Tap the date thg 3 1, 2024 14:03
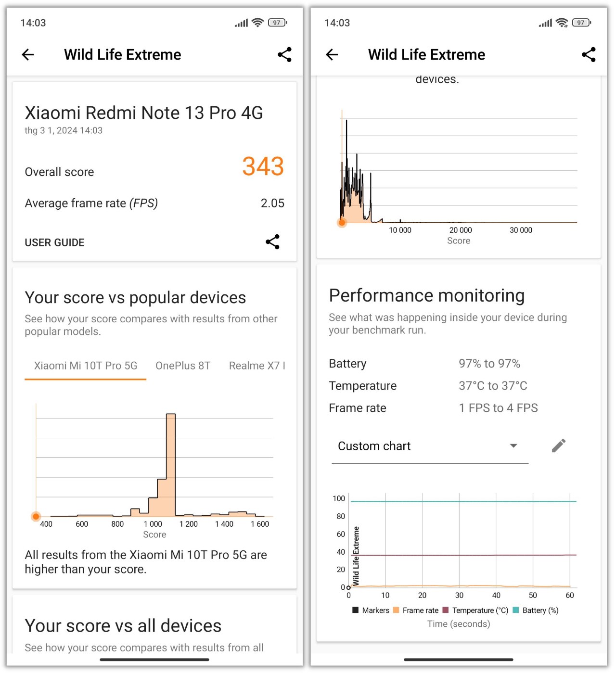 tap(64, 131)
